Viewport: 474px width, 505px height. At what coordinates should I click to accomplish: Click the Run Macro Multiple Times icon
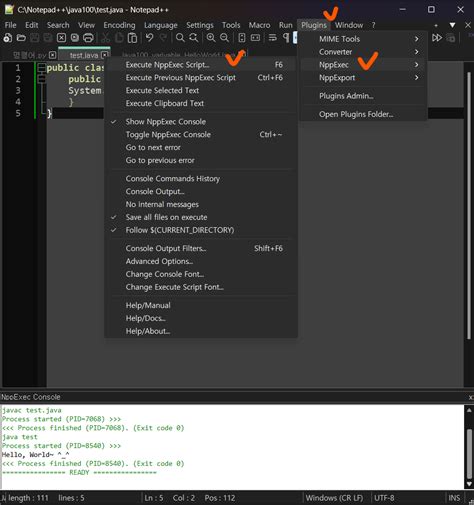coord(437,38)
